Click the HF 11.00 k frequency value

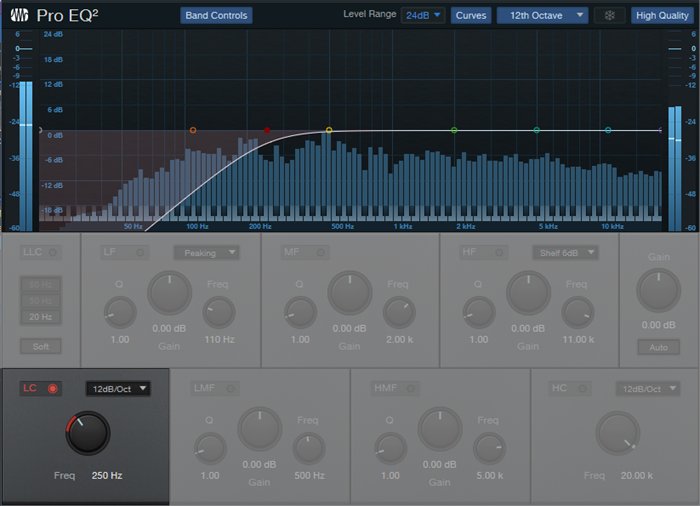click(x=578, y=339)
